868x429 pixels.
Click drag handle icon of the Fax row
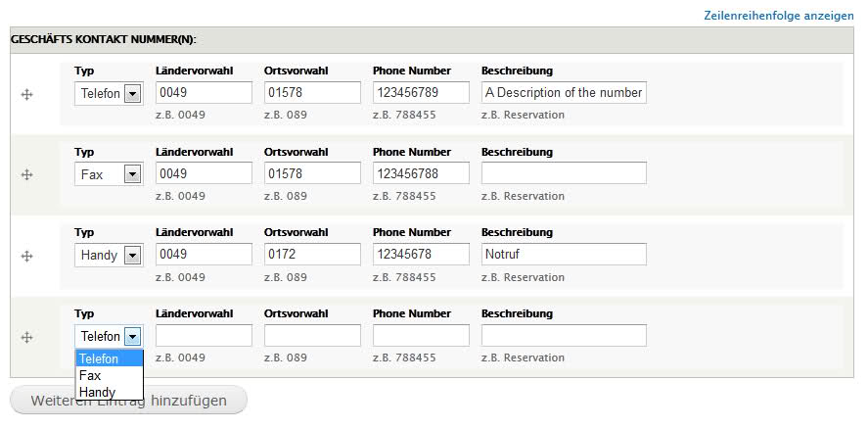[x=26, y=175]
